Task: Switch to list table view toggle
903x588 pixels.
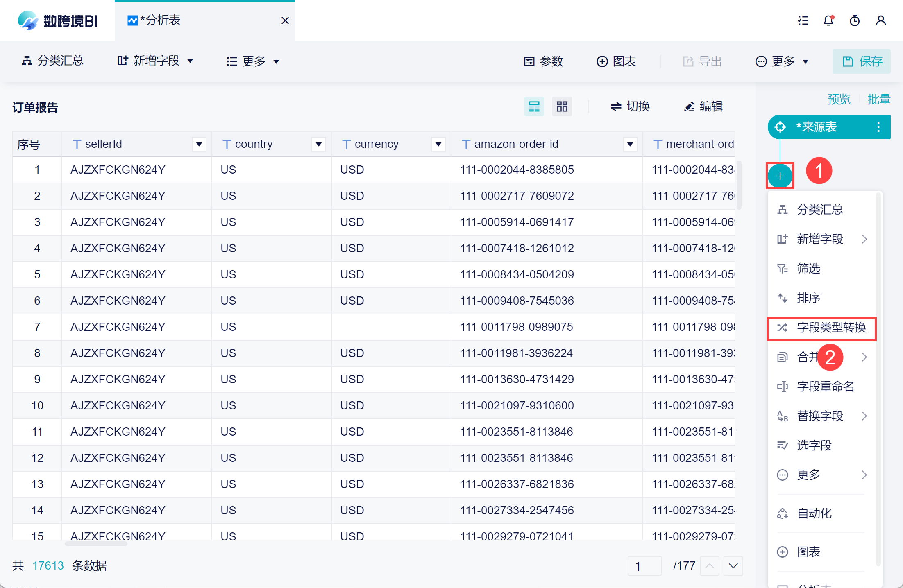Action: (534, 106)
